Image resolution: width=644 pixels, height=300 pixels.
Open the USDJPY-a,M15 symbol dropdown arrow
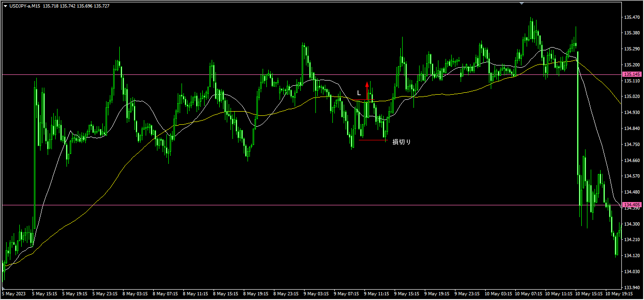click(5, 6)
